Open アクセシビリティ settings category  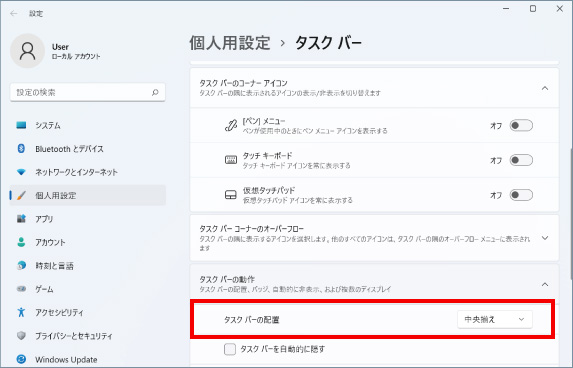click(88, 312)
